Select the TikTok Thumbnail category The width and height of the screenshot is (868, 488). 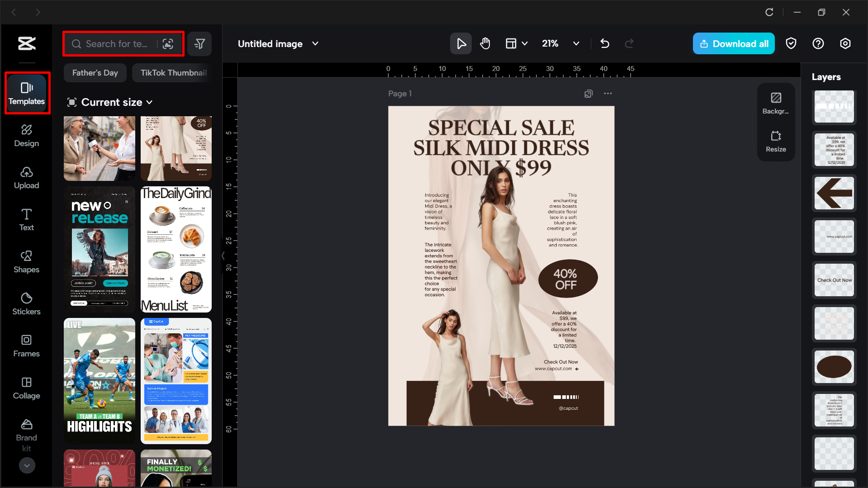173,72
